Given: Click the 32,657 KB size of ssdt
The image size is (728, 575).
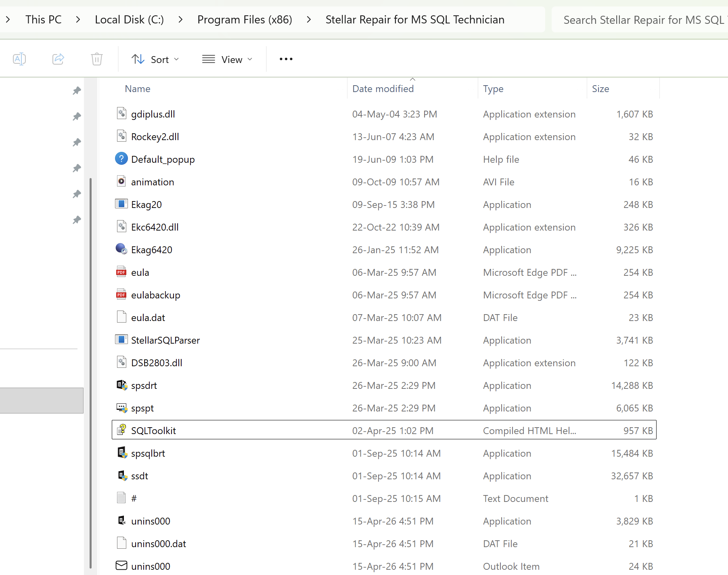Looking at the screenshot, I should coord(632,476).
